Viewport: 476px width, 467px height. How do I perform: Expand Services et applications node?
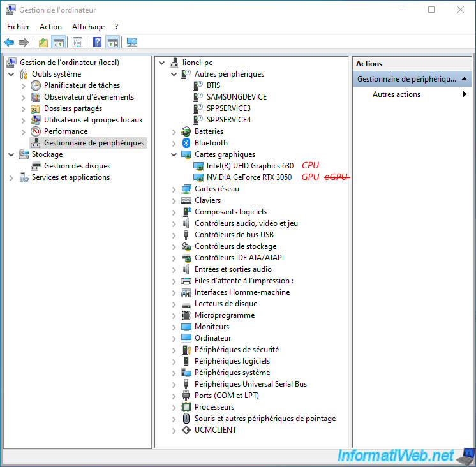pos(11,178)
